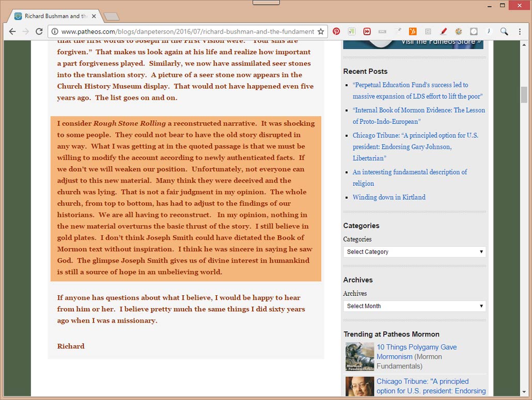Click the Pinterest extension icon
532x400 pixels.
(x=336, y=31)
